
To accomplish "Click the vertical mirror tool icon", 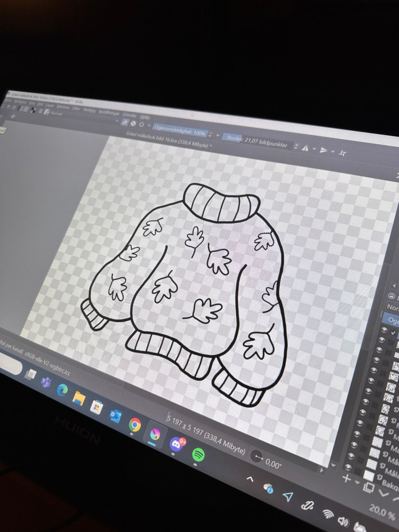I will 324,150.
